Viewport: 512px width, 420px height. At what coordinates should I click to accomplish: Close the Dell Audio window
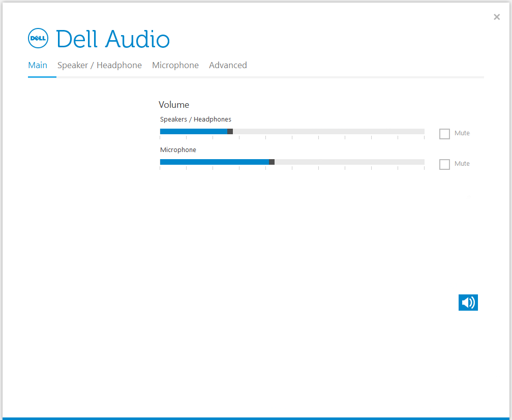coord(497,17)
